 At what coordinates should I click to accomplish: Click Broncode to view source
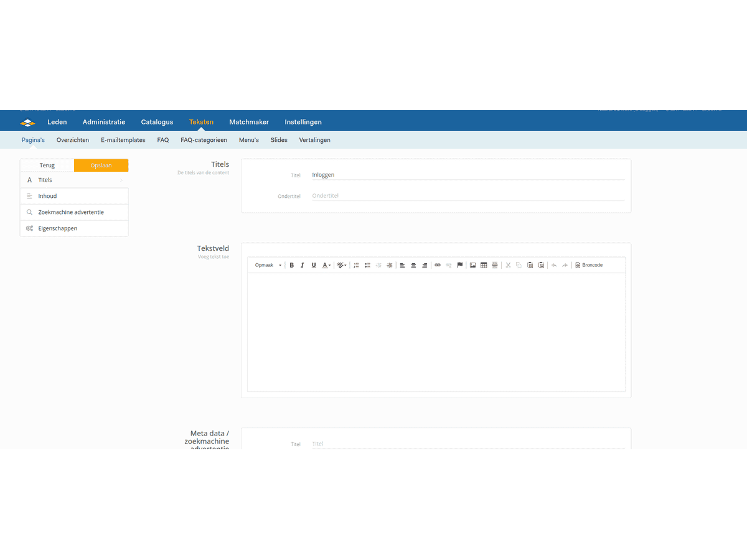pos(589,265)
